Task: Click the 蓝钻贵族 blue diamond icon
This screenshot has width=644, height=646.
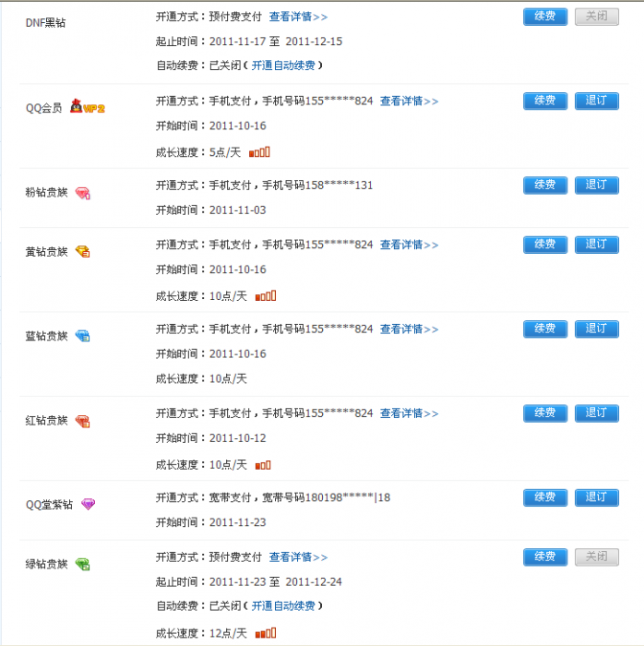Action: coord(82,336)
